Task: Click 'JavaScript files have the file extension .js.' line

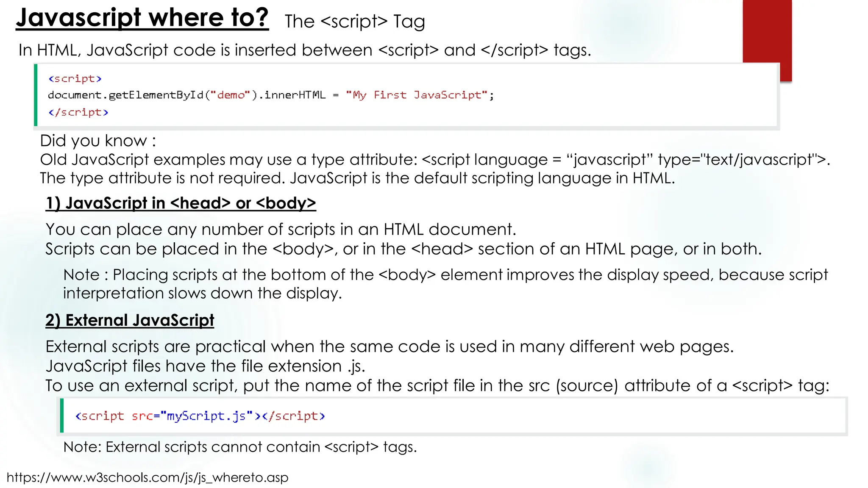Action: click(x=205, y=366)
